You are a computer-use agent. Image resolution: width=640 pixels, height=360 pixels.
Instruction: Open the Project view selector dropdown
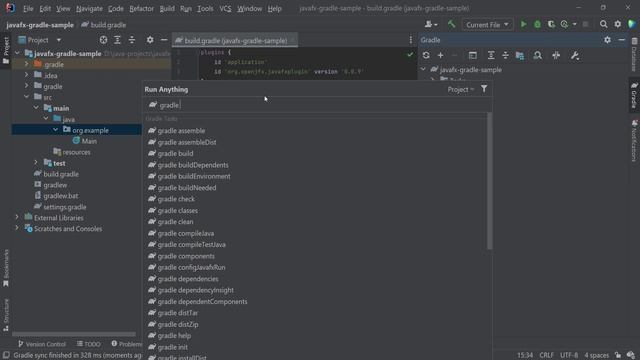(40, 40)
